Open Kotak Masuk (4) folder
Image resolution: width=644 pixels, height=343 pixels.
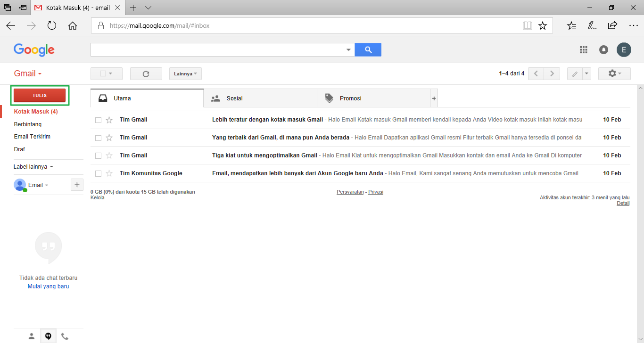click(x=36, y=112)
